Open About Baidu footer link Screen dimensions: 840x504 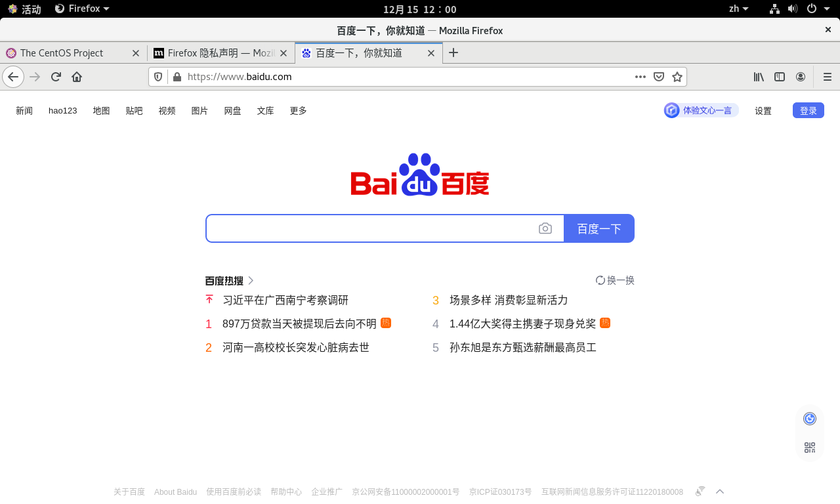[175, 492]
